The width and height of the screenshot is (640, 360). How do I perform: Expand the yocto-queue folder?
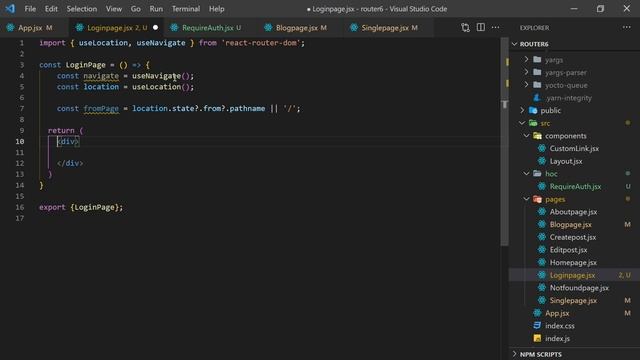pyautogui.click(x=574, y=85)
